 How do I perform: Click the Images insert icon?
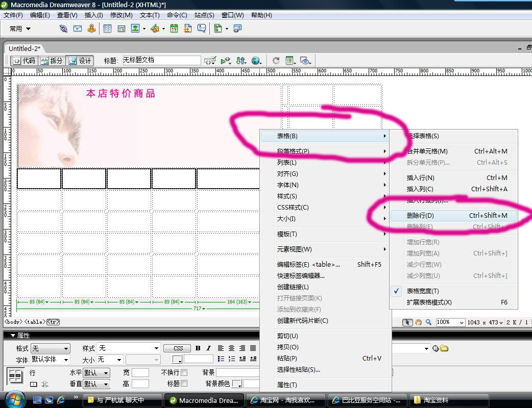click(135, 29)
